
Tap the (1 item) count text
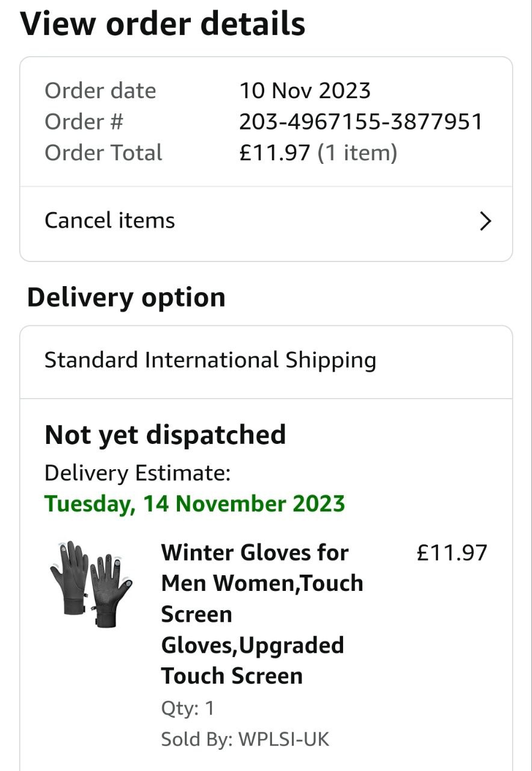(357, 153)
